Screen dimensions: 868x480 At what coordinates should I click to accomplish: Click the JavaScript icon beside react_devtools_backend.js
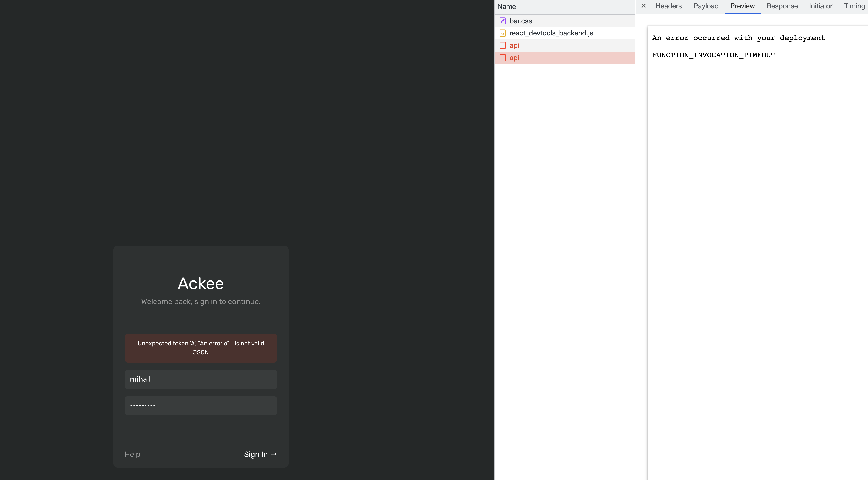[x=503, y=33]
